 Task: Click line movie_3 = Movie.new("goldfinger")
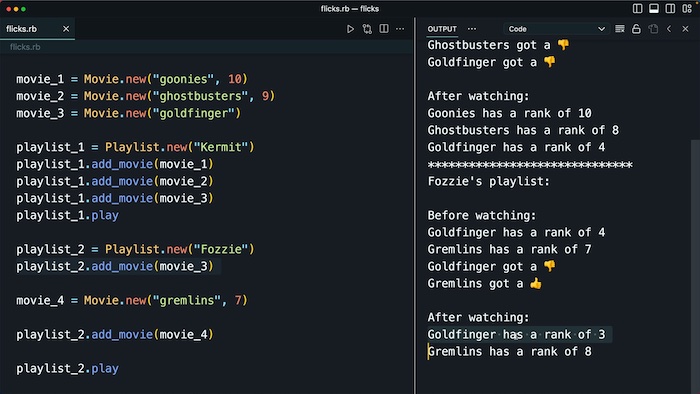[x=129, y=113]
